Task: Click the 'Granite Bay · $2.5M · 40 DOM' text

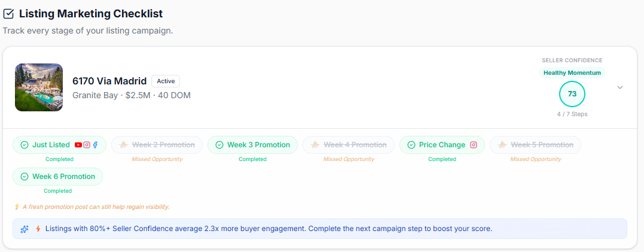Action: coord(132,95)
